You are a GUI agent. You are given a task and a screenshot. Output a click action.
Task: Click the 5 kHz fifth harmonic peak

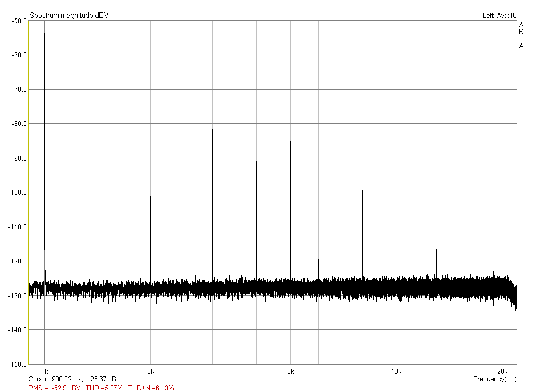click(290, 141)
